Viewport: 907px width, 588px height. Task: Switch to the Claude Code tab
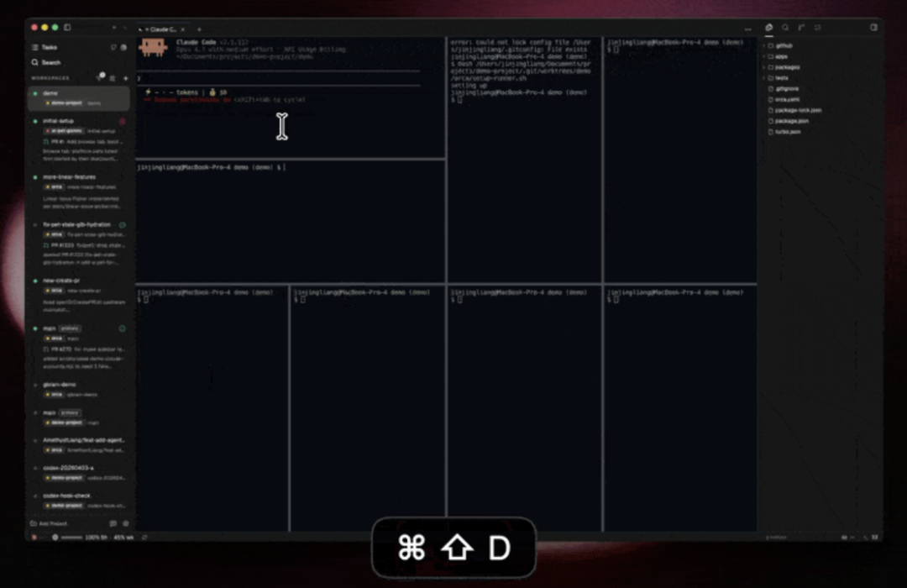tap(160, 29)
